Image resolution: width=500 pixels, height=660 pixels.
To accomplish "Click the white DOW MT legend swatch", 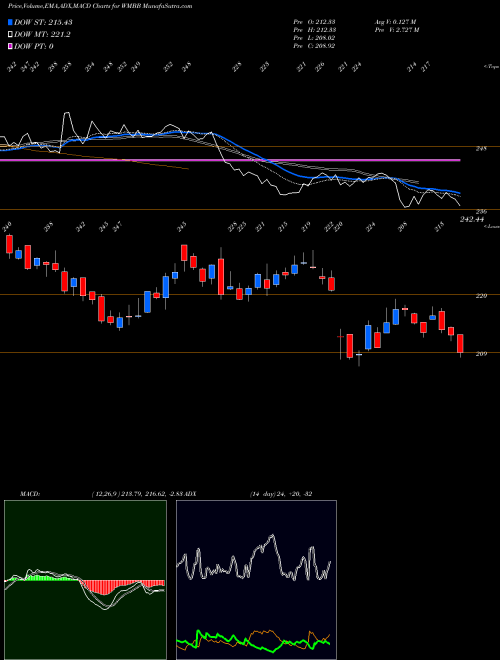I will [x=10, y=34].
